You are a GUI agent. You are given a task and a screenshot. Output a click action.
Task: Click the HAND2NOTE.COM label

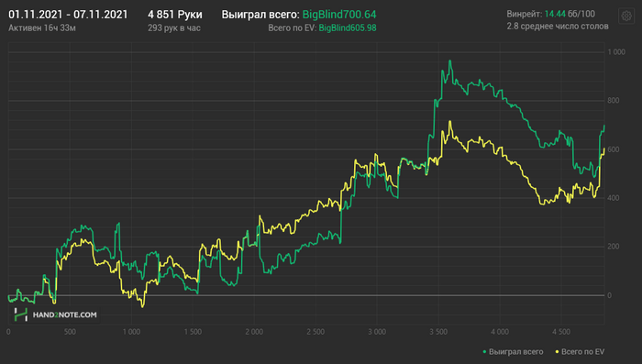pos(65,314)
